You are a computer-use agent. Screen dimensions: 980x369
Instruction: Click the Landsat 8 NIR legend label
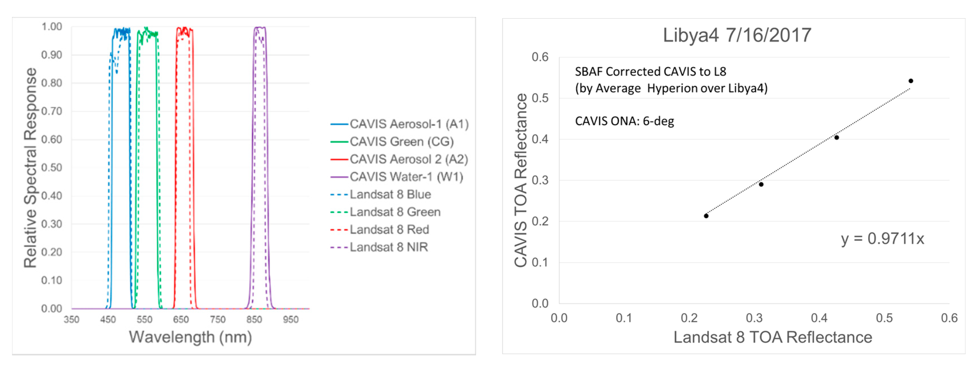click(389, 247)
